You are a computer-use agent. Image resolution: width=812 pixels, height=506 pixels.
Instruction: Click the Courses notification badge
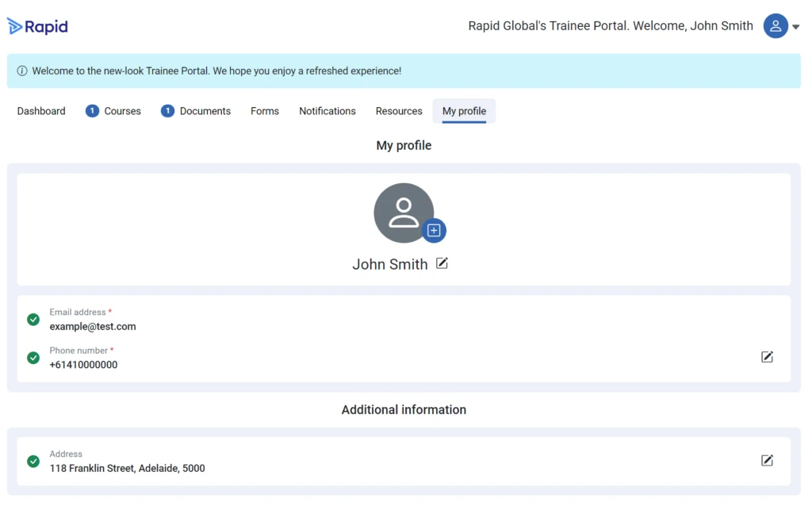(92, 111)
